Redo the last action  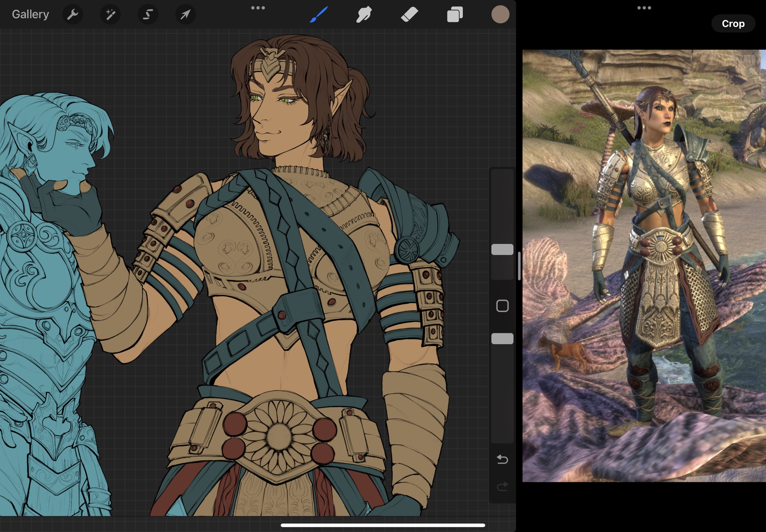[x=502, y=487]
